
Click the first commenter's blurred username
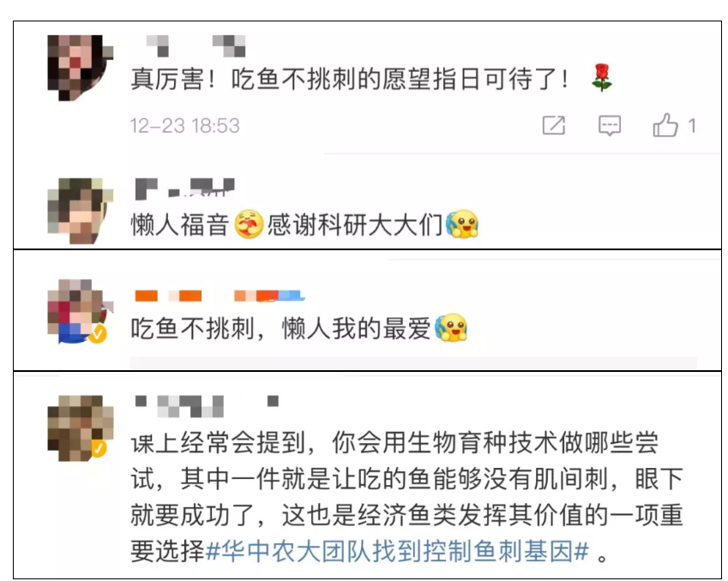(x=196, y=46)
